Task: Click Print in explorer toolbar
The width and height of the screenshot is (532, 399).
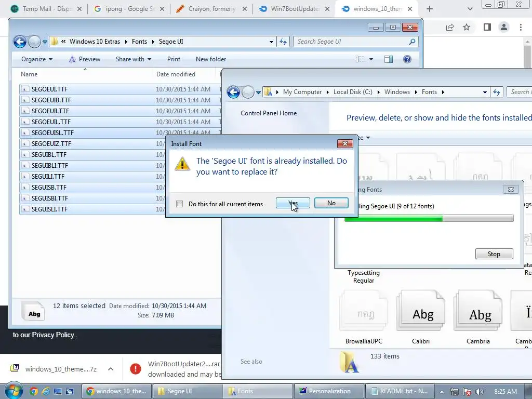Action: point(174,59)
